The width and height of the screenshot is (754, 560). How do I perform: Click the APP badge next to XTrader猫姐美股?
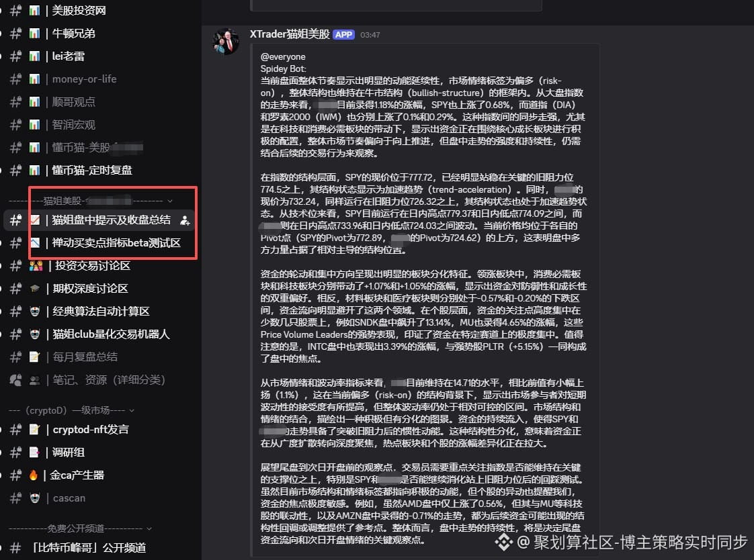pyautogui.click(x=343, y=34)
